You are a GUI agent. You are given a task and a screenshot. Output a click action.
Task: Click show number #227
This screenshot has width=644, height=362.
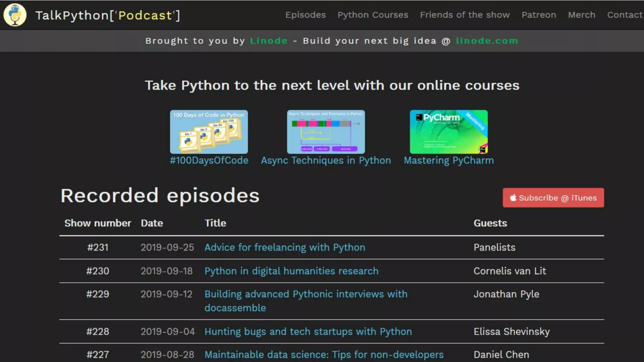pyautogui.click(x=97, y=354)
